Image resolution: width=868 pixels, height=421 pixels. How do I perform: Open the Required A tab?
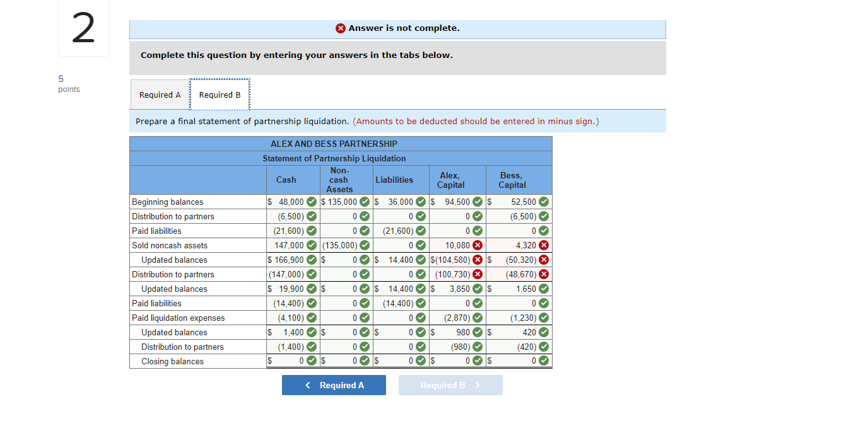160,95
